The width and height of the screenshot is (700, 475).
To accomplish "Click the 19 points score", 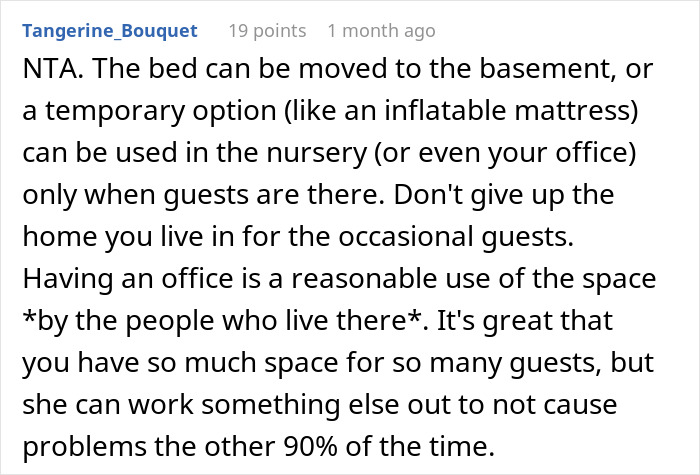I will (x=267, y=31).
